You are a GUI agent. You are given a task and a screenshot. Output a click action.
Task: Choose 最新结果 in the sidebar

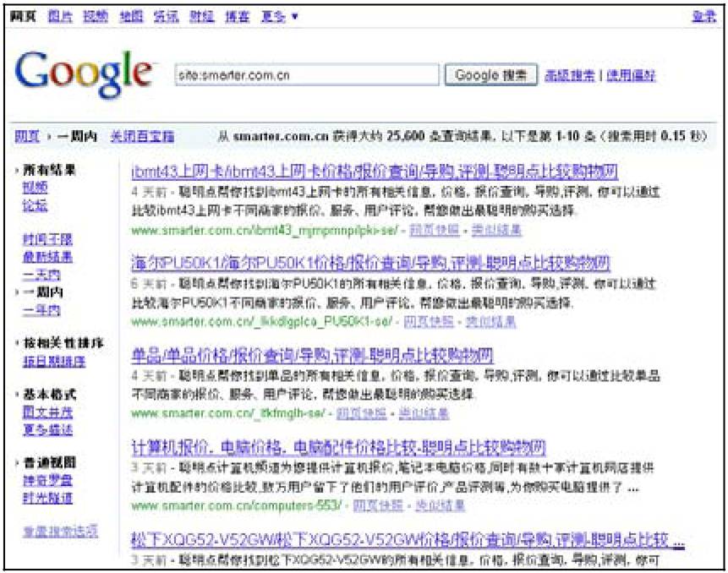point(47,257)
